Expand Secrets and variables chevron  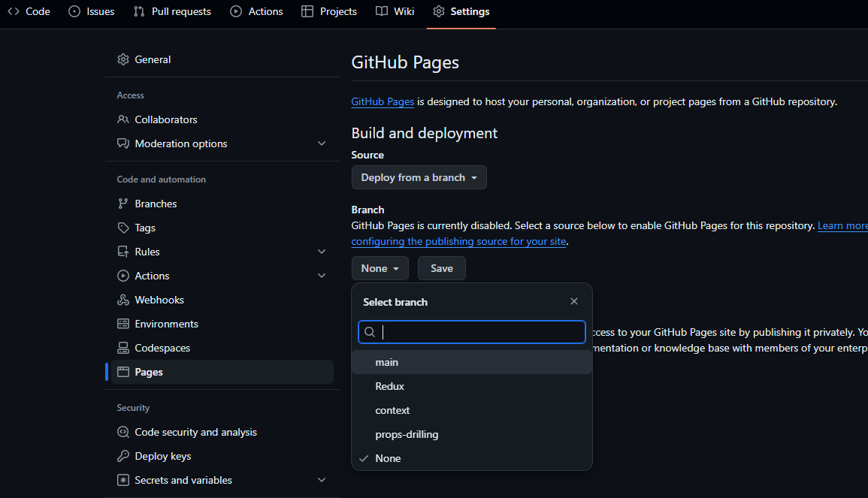click(x=322, y=480)
